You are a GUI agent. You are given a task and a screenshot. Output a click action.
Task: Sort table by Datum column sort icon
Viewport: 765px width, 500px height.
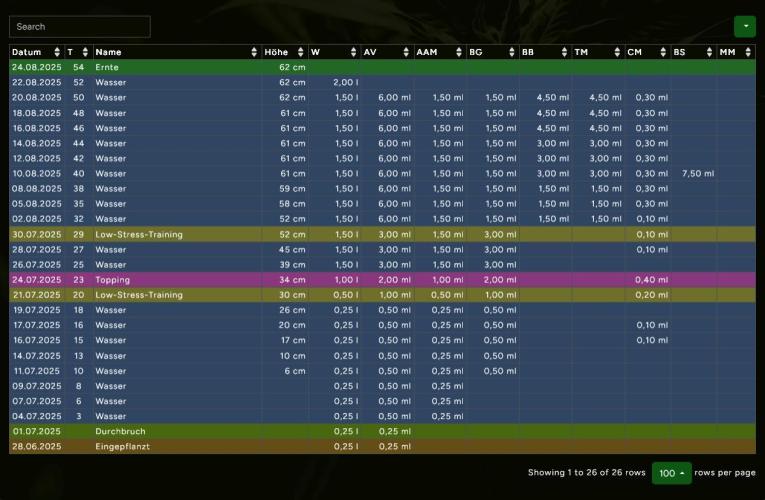click(58, 52)
